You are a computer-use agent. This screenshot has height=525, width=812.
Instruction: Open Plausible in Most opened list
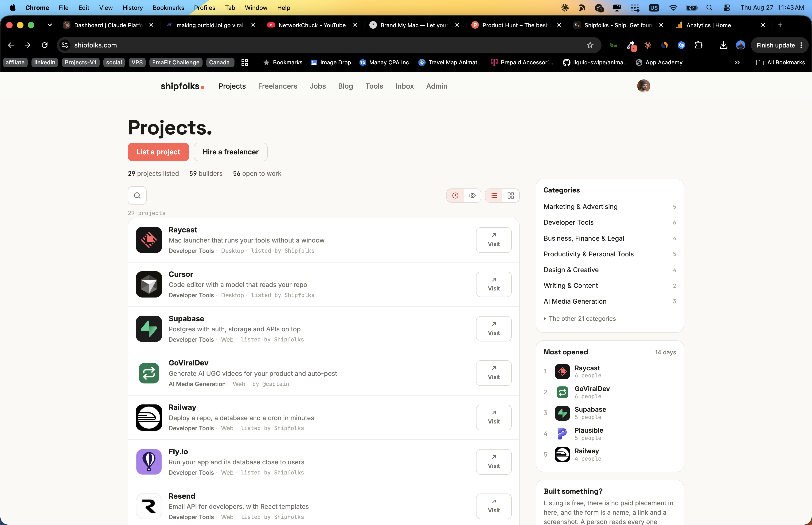point(589,430)
